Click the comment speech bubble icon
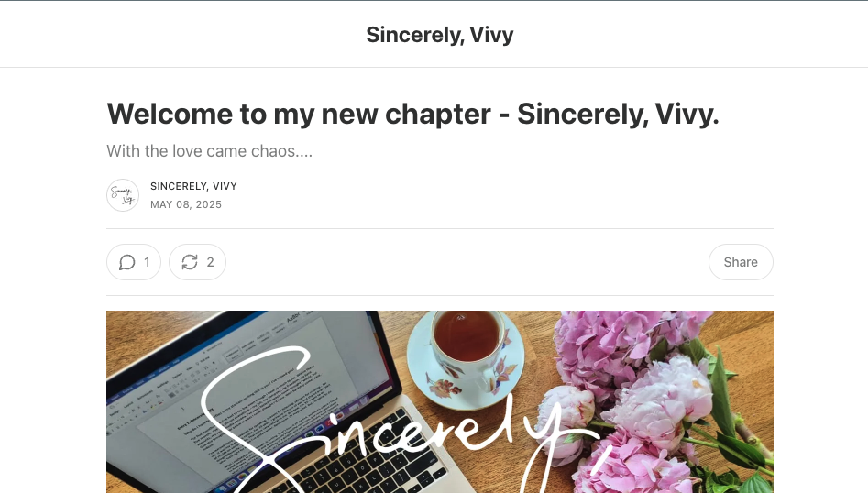 point(126,262)
